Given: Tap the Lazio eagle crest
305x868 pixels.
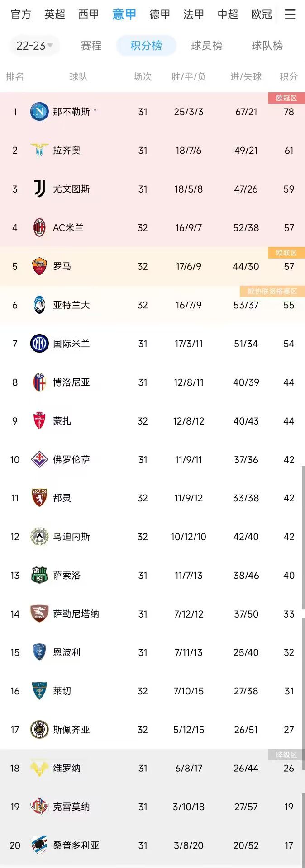Looking at the screenshot, I should [39, 150].
